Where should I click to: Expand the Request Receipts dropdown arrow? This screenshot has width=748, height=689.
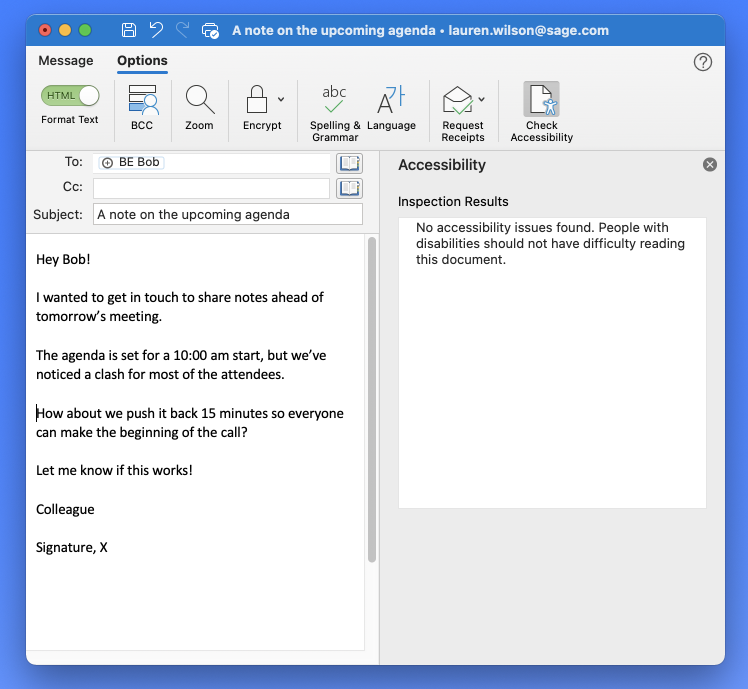pos(481,99)
